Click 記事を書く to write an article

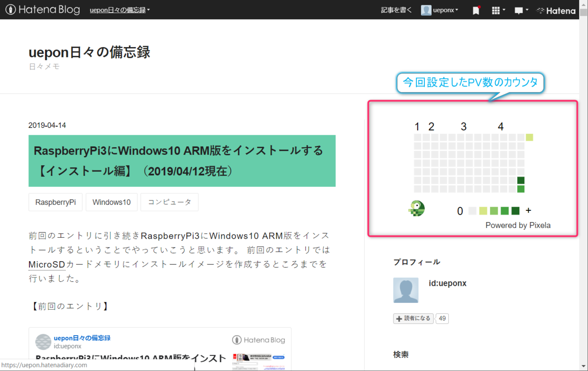tap(396, 10)
